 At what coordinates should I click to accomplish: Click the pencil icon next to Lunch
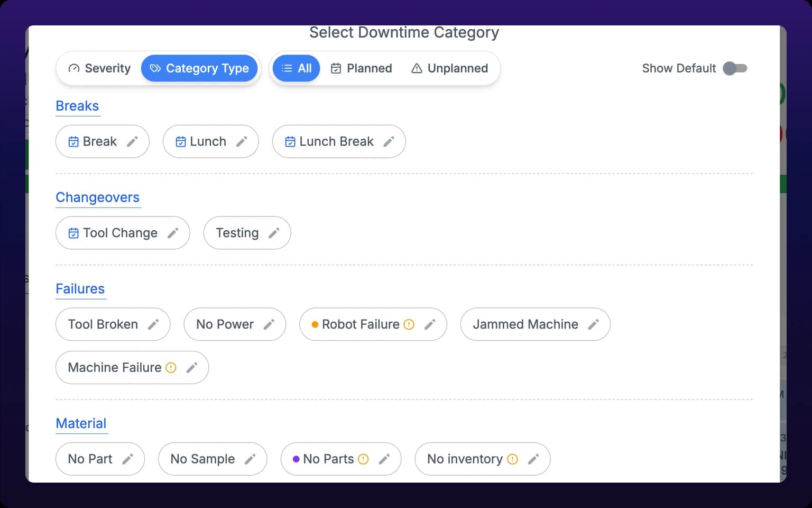point(242,141)
